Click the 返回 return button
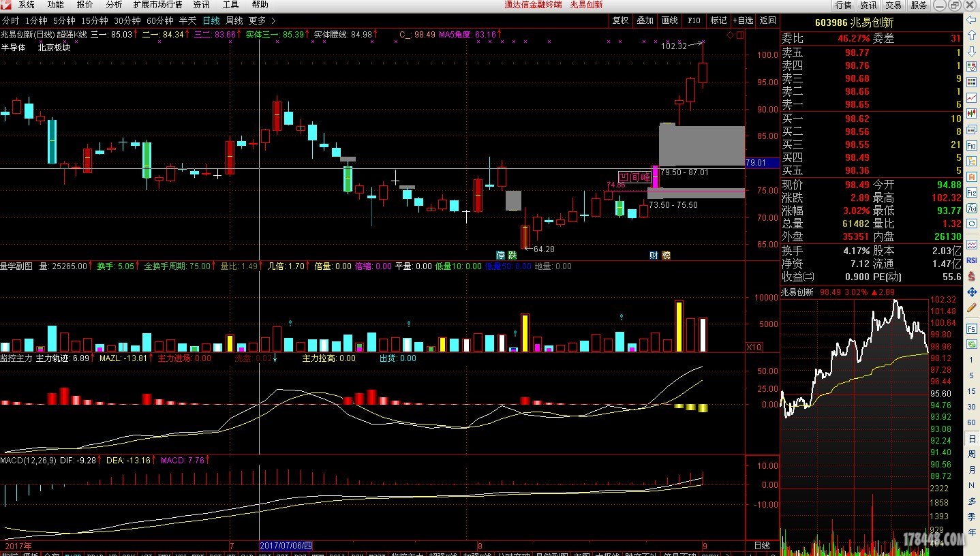Viewport: 980px width, 556px height. 767,20
